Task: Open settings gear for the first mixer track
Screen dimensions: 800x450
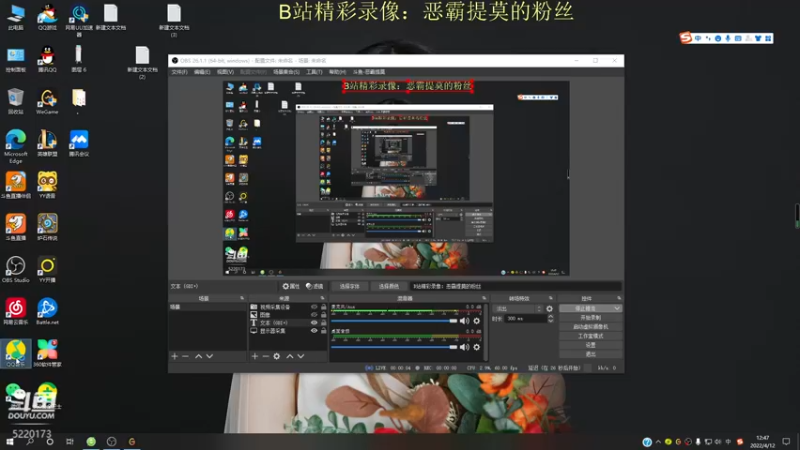Action: (x=477, y=321)
